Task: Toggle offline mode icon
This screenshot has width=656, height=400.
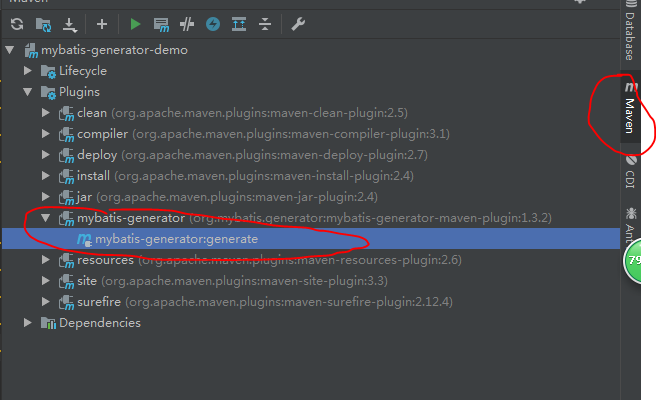Action: coord(187,24)
